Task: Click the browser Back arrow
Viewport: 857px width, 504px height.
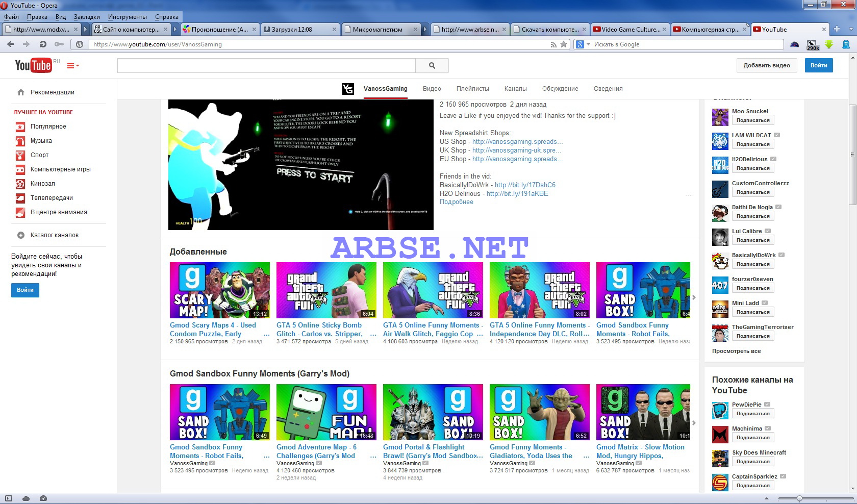Action: [x=10, y=44]
